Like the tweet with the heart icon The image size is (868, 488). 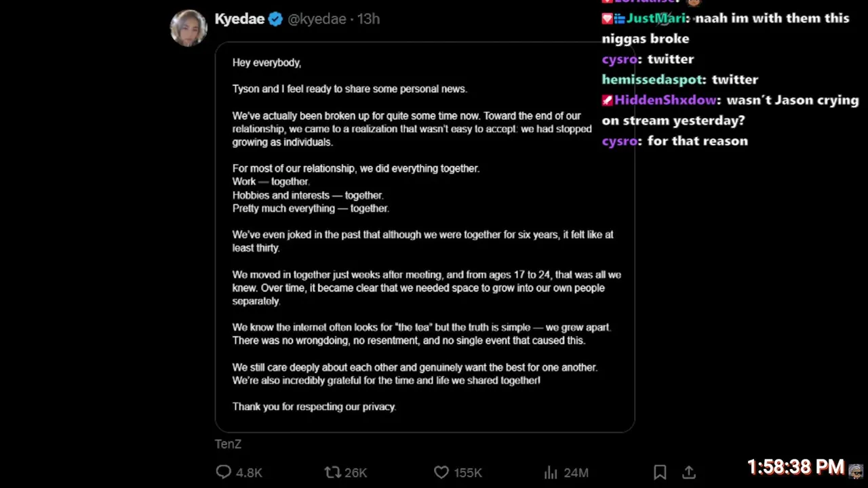441,472
